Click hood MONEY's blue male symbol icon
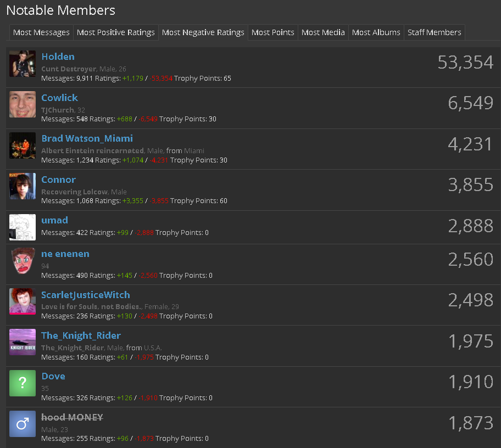 [23, 424]
